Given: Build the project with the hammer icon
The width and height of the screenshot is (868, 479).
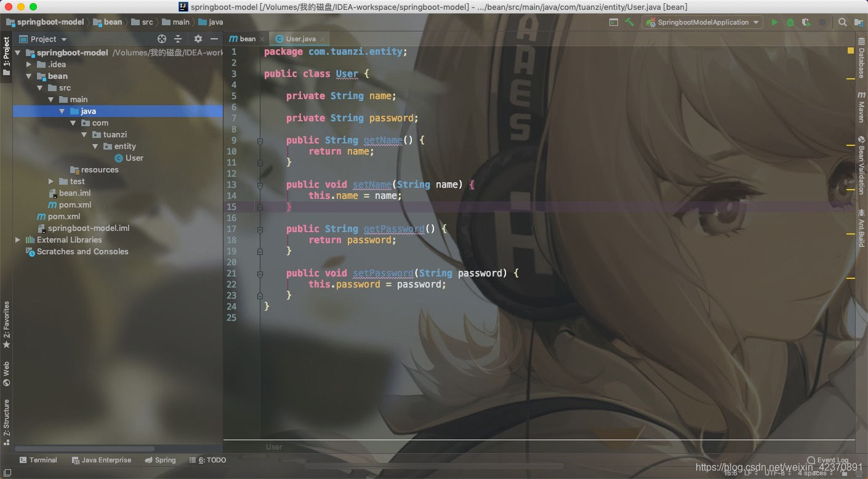Looking at the screenshot, I should tap(629, 22).
